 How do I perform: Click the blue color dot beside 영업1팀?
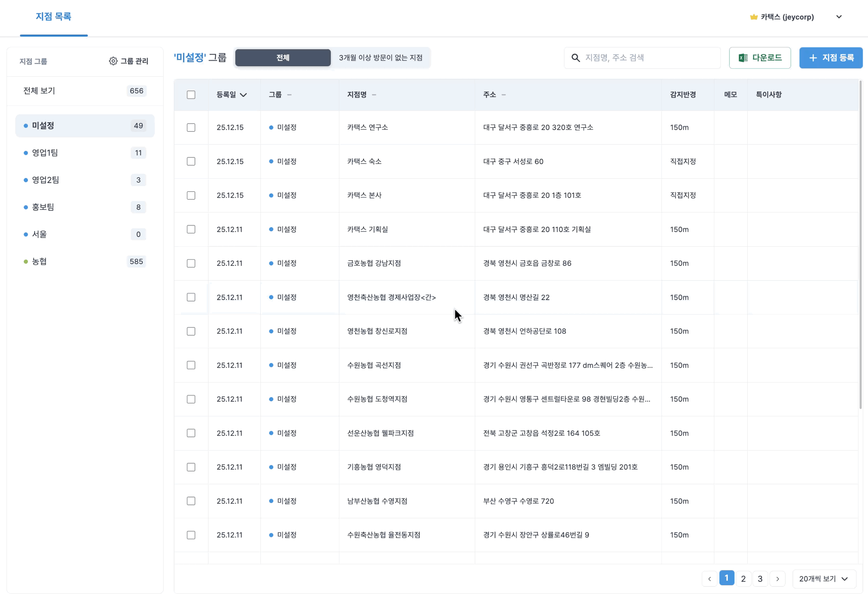(x=26, y=153)
